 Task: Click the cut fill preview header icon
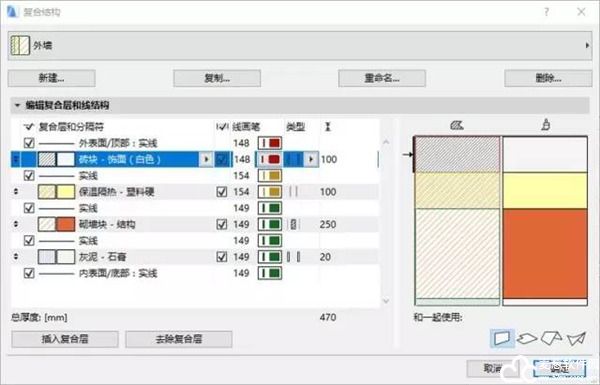pos(457,125)
